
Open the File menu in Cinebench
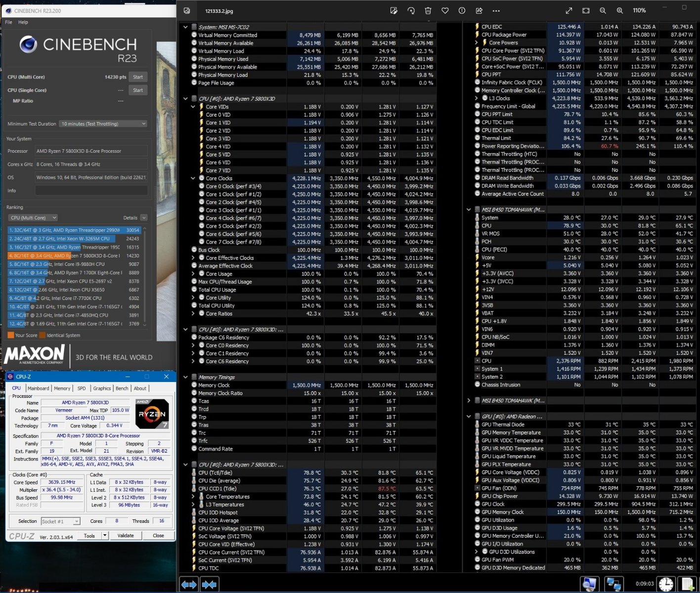8,22
